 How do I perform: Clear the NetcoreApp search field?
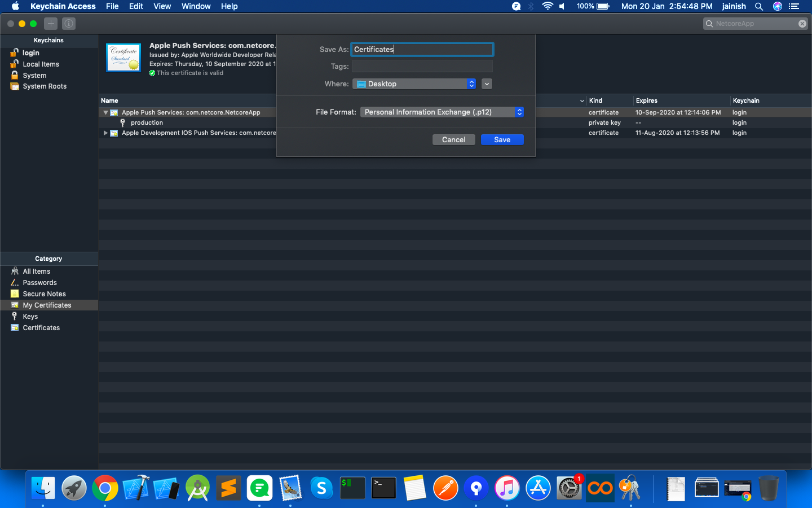802,24
